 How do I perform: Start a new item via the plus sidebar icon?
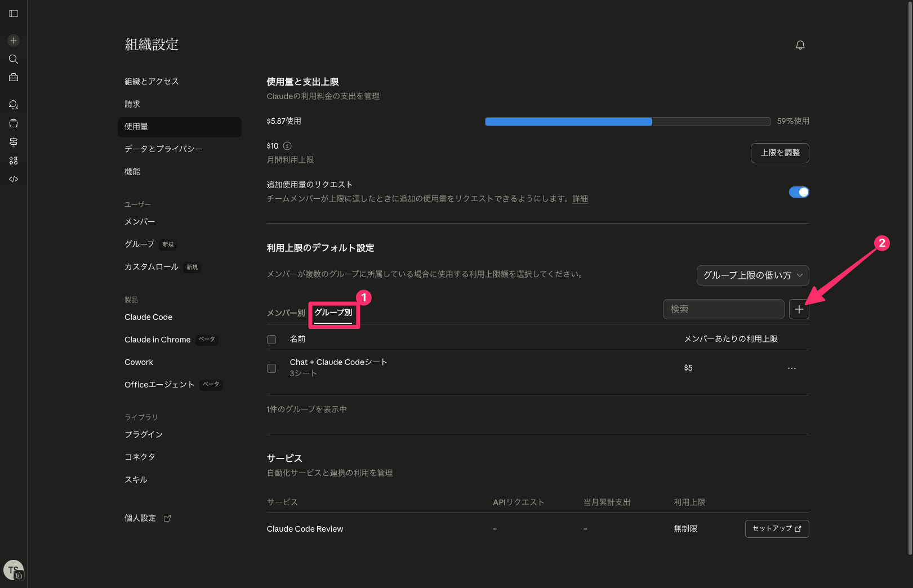[x=13, y=40]
